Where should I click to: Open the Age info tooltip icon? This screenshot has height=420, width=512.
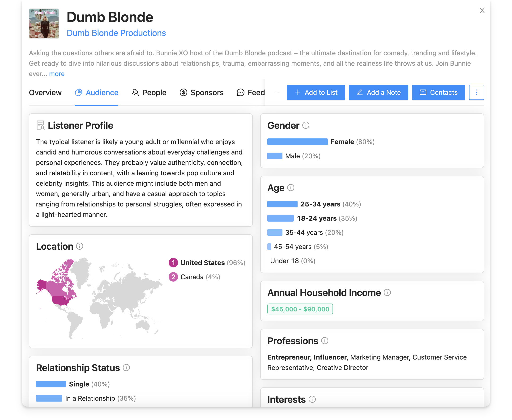(291, 188)
